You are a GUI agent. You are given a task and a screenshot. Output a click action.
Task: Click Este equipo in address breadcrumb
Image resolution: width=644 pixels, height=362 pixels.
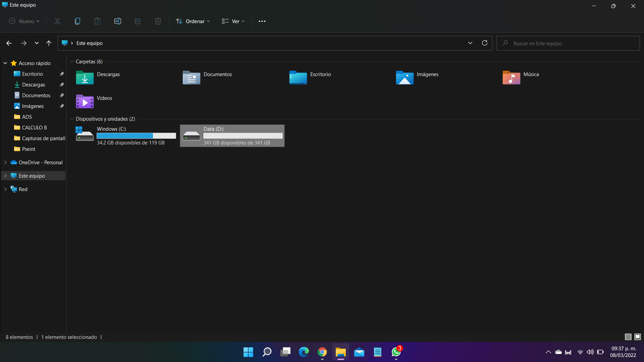pos(90,43)
